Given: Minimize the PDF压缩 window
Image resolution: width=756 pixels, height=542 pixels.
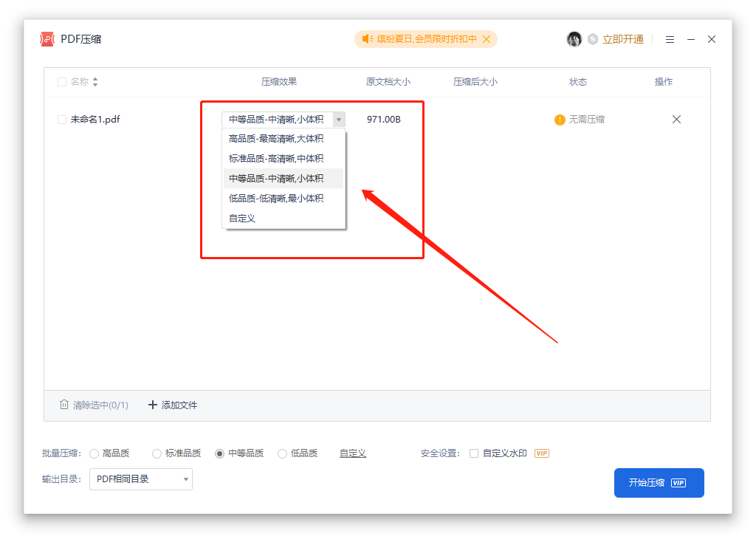Looking at the screenshot, I should pyautogui.click(x=691, y=40).
